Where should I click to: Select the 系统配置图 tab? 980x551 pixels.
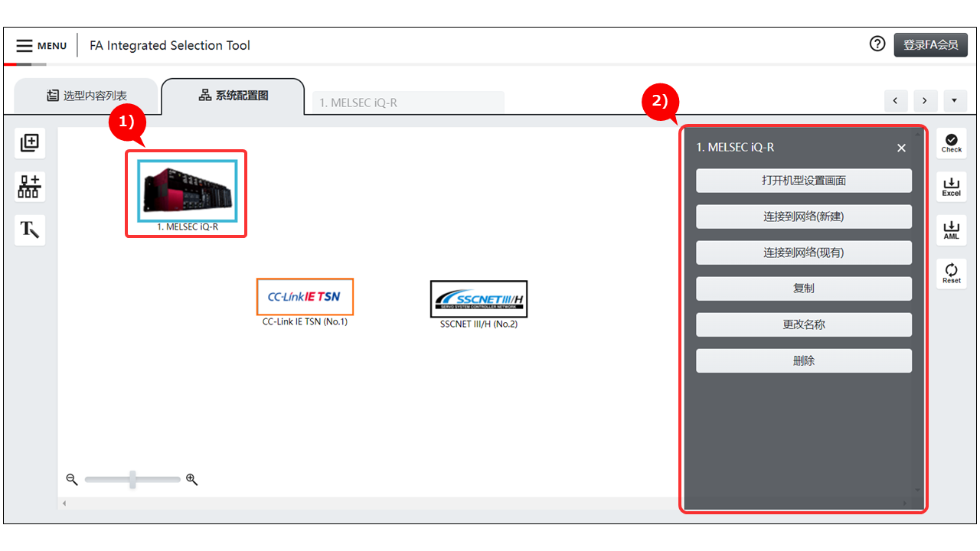[x=233, y=96]
